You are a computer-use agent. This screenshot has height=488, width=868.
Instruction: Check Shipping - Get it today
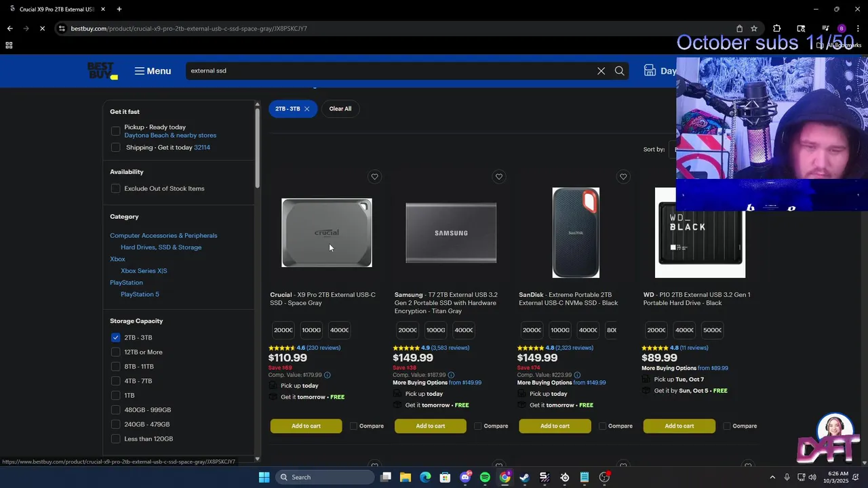pos(115,147)
